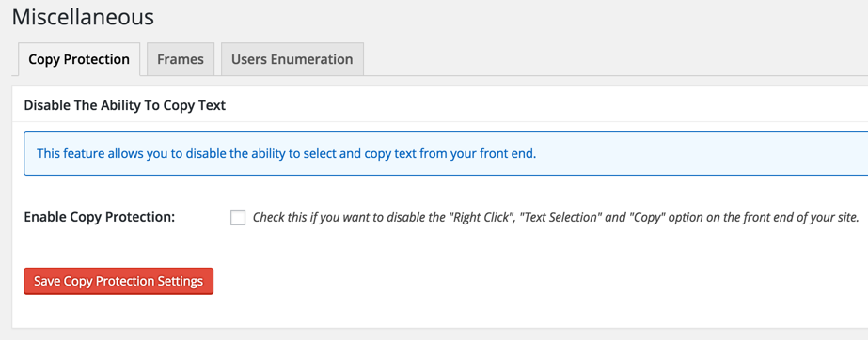Click the Enable Copy Protection label
Viewport: 868px width, 340px height.
pyautogui.click(x=100, y=217)
